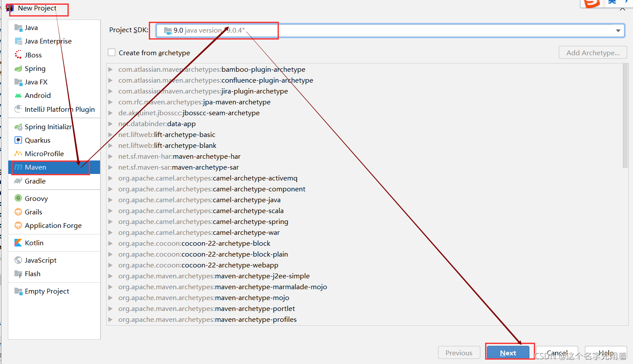The image size is (633, 364).
Task: Select the Groovy icon
Action: 18,199
